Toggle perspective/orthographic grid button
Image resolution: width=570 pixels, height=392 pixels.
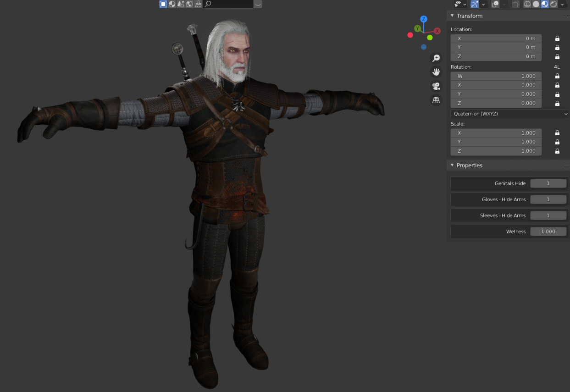pos(436,99)
